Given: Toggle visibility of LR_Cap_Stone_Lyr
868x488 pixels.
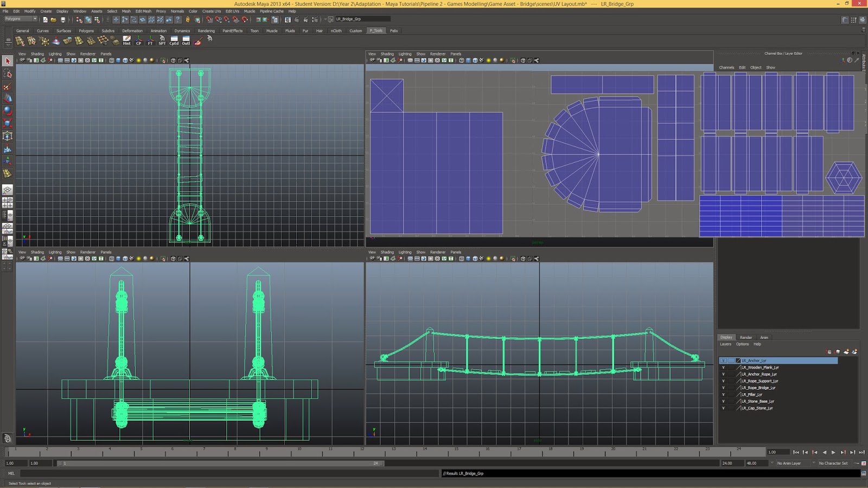Looking at the screenshot, I should pyautogui.click(x=723, y=408).
